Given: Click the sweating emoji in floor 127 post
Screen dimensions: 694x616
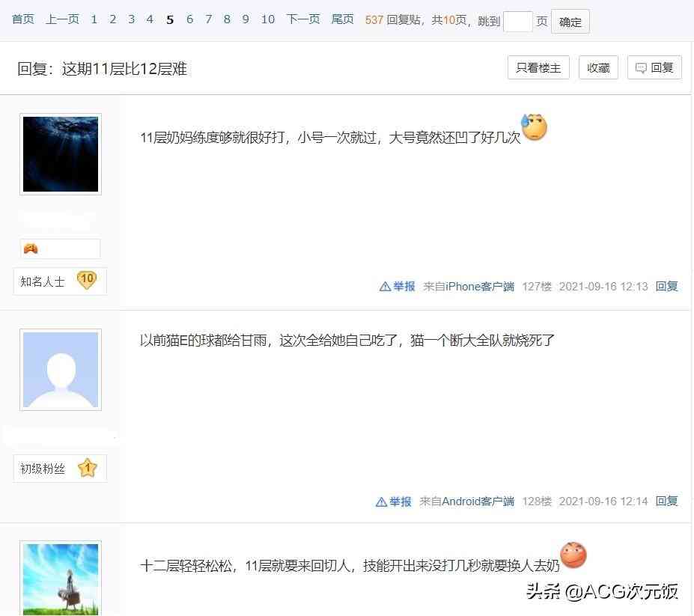Looking at the screenshot, I should pyautogui.click(x=535, y=127).
